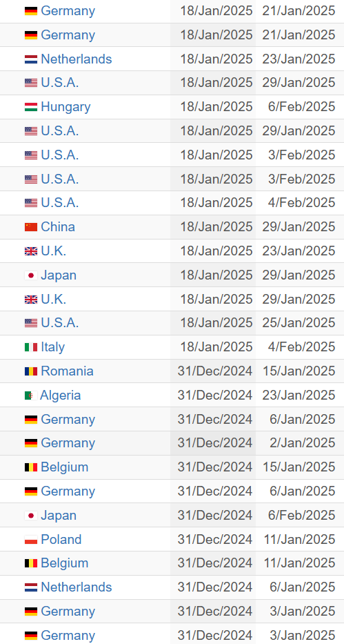The height and width of the screenshot is (644, 344).
Task: Click the Japan flag dated 29/Jan/2025
Action: pyautogui.click(x=31, y=275)
